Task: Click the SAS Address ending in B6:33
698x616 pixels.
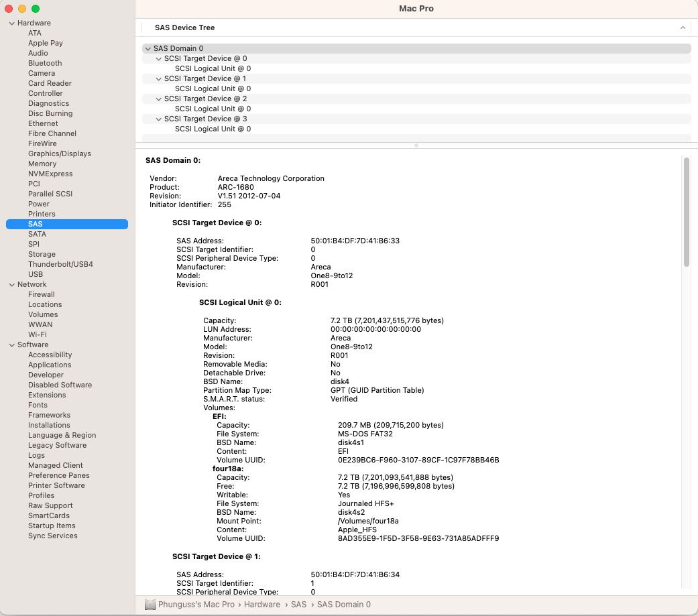Action: tap(355, 241)
